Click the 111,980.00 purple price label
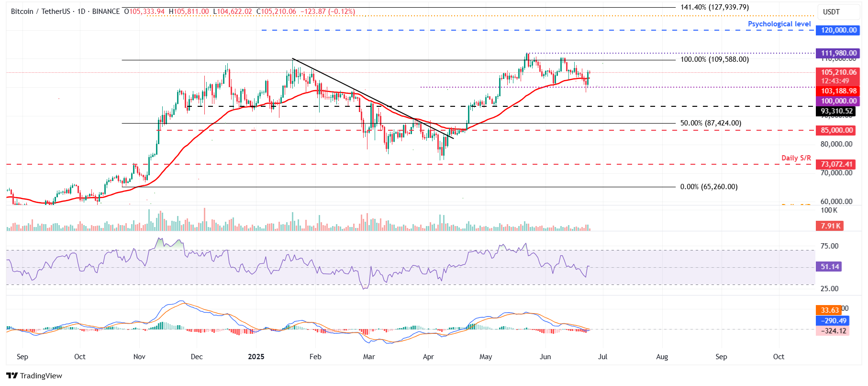868x386 pixels. point(838,53)
